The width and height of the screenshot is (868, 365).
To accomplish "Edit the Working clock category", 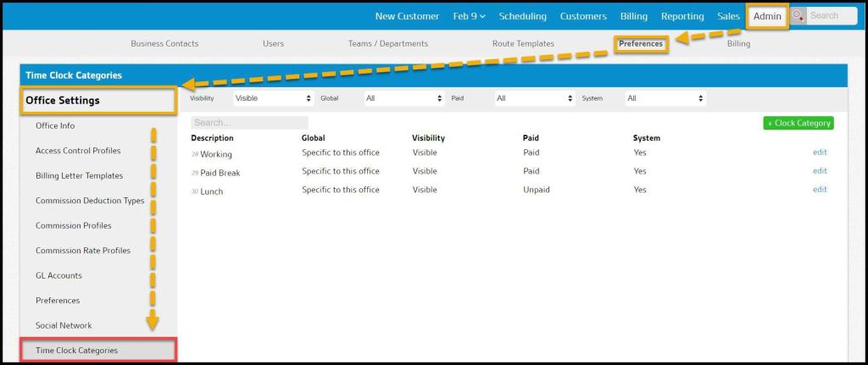I will coord(819,152).
